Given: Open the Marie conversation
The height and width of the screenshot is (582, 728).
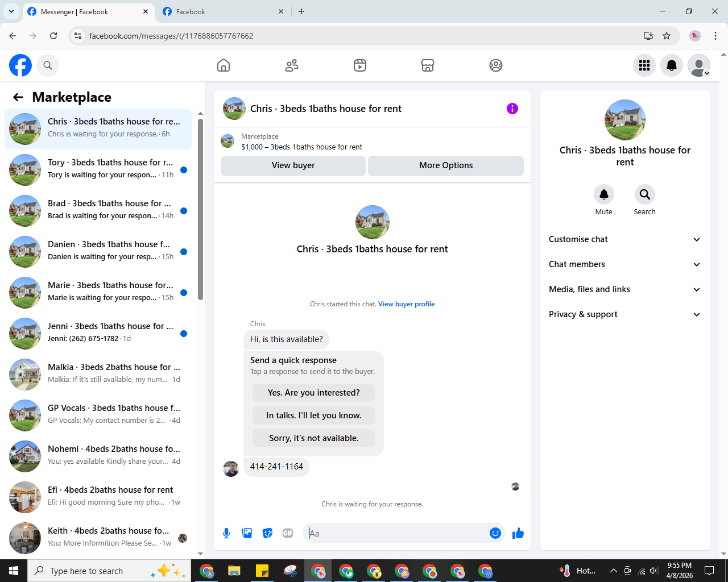Looking at the screenshot, I should [98, 293].
